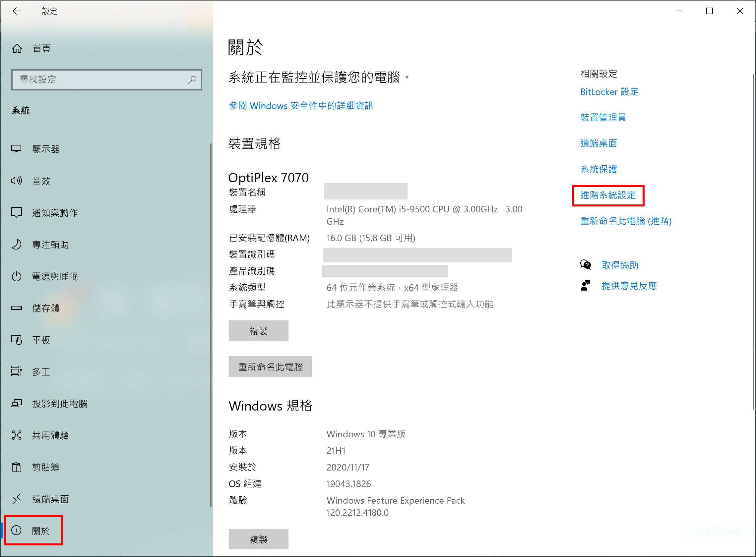Open 提供意見反應 link

tap(629, 286)
